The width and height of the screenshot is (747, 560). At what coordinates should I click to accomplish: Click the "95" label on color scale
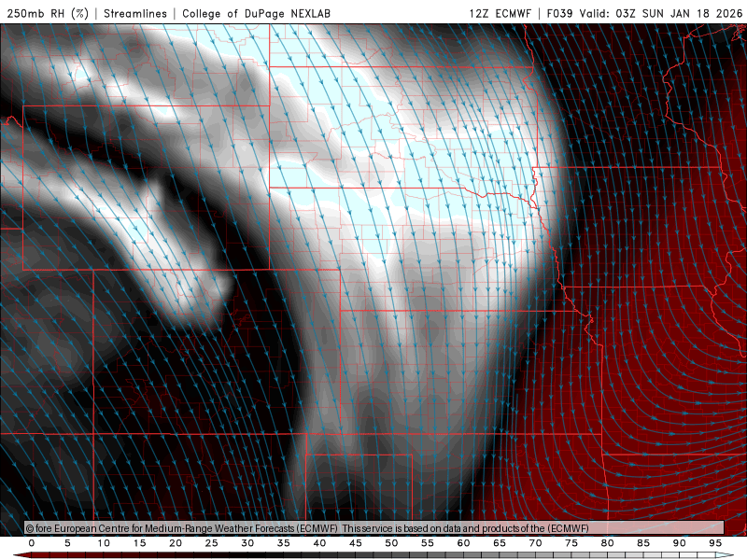pyautogui.click(x=715, y=543)
